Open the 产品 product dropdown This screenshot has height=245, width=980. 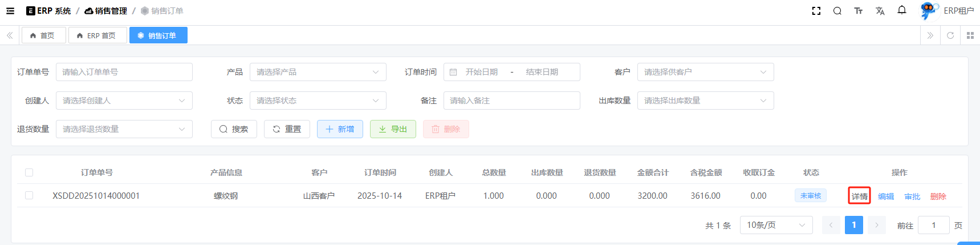[318, 72]
